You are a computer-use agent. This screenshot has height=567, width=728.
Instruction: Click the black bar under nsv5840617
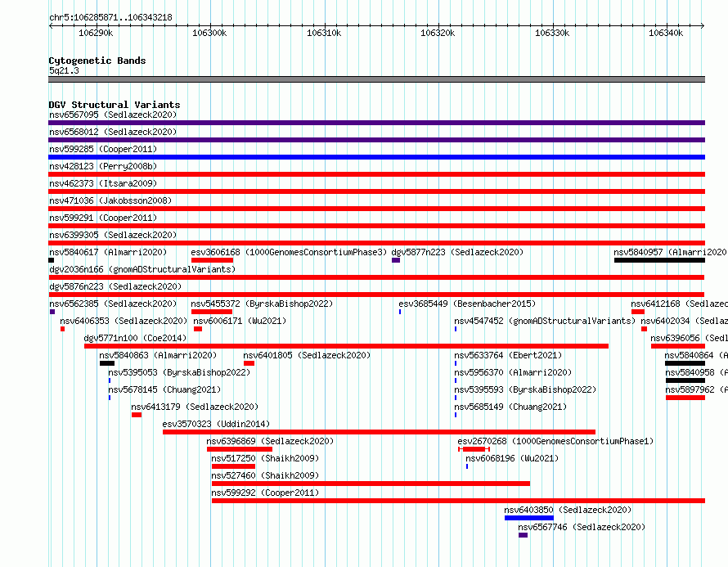[51, 260]
